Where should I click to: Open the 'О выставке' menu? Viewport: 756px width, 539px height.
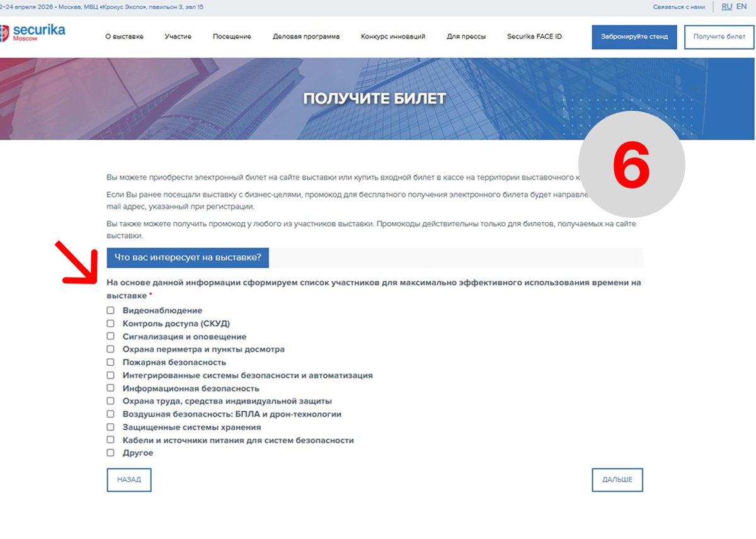click(x=124, y=37)
